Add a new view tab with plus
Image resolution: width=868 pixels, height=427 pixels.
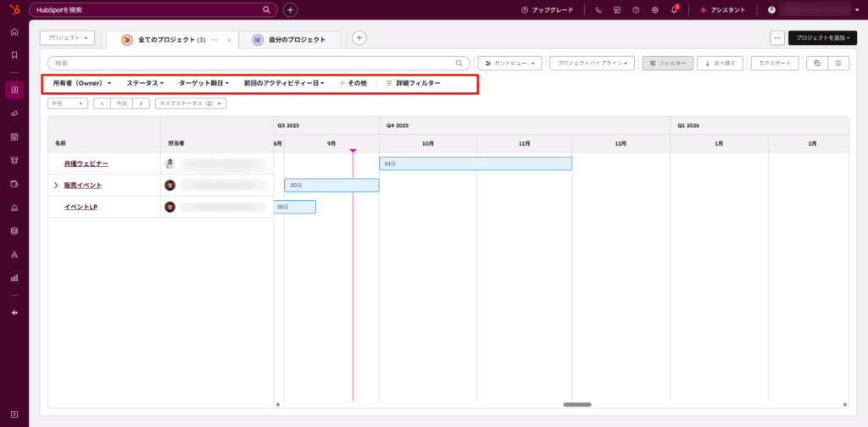pyautogui.click(x=359, y=37)
